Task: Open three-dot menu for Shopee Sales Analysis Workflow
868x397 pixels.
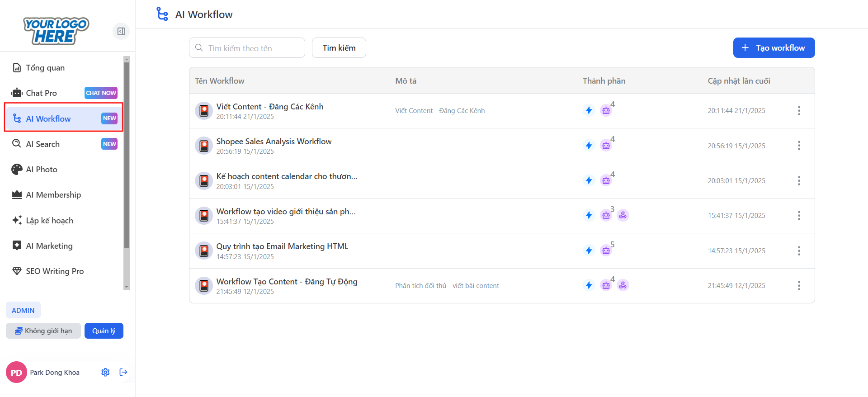Action: point(799,146)
